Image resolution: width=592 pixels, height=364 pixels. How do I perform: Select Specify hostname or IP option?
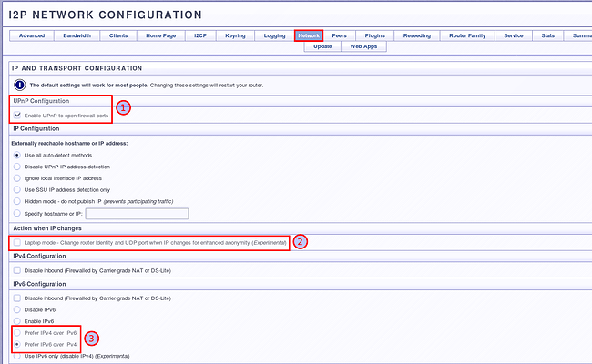tap(17, 213)
